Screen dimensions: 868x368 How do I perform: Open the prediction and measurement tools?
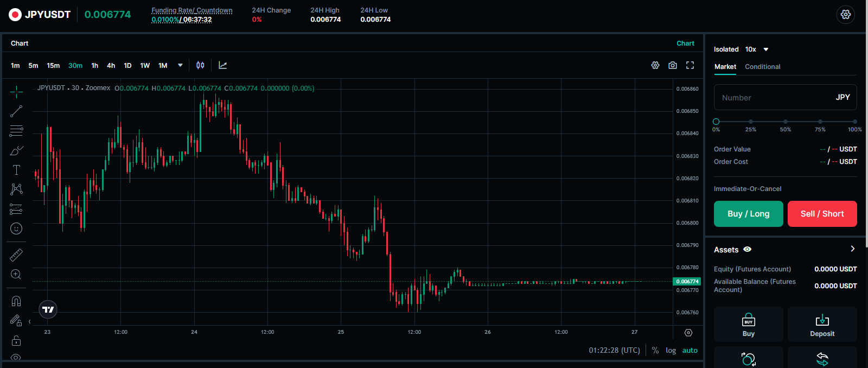click(16, 209)
